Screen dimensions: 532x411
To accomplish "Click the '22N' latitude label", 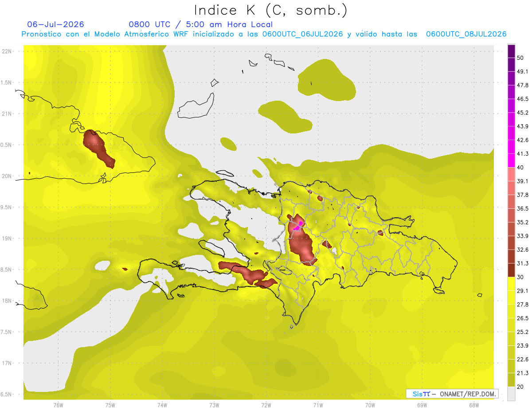I will [7, 51].
